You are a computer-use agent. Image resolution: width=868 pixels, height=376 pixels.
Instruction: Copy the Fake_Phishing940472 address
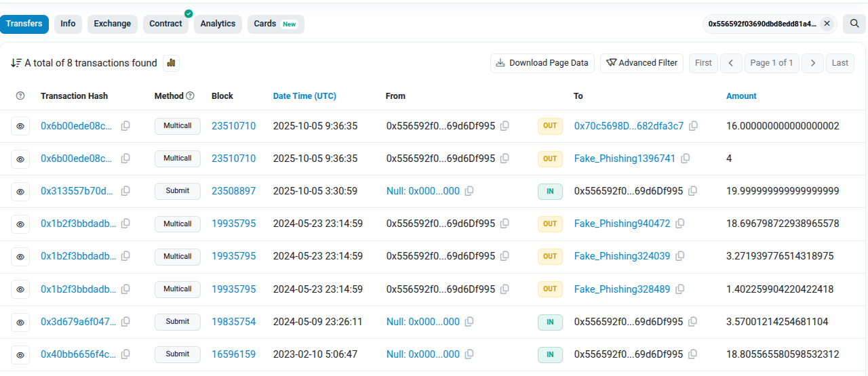679,224
